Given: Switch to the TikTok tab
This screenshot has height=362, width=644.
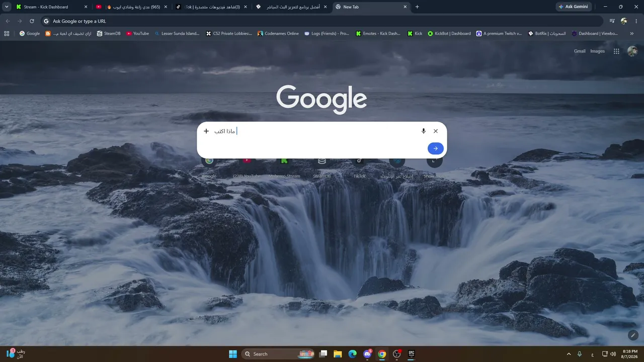Looking at the screenshot, I should [x=211, y=7].
